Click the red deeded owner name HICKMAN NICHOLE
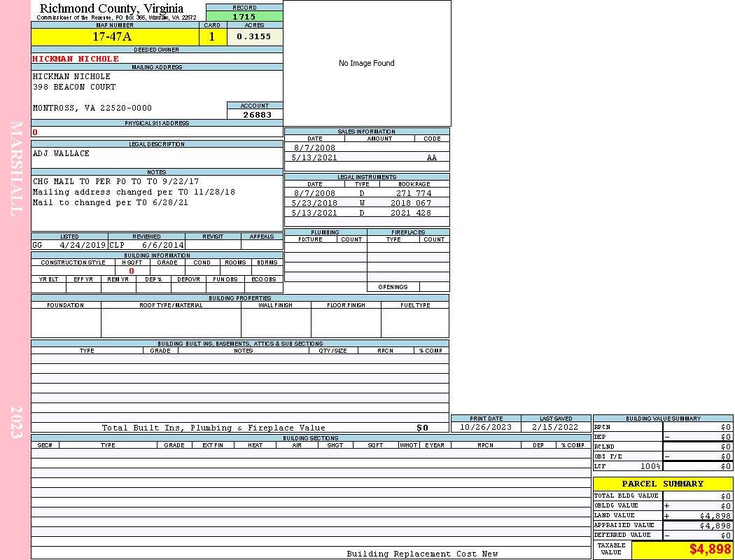This screenshot has height=560, width=735. (x=76, y=59)
